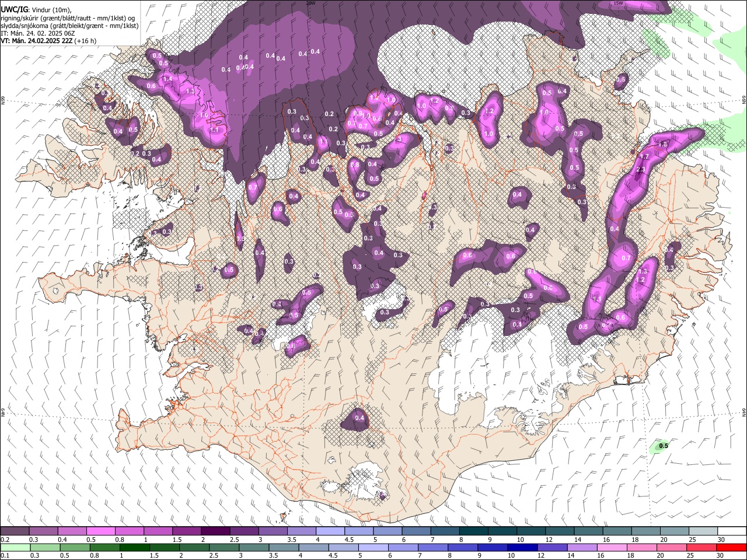
Task: Pick the upper legend swatch between 0.3 and 0.4
Action: coord(43,531)
